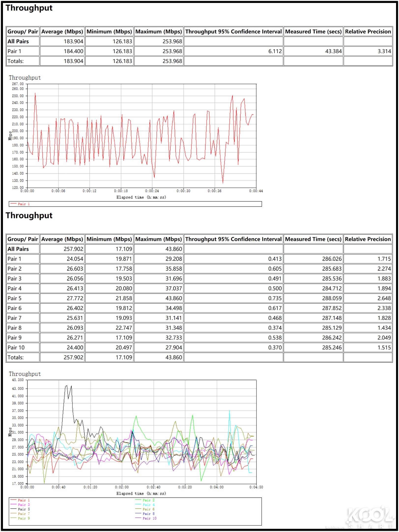Click the 0:00:24 tick on first chart axis
Screen dimensions: 399x532
tap(152, 191)
